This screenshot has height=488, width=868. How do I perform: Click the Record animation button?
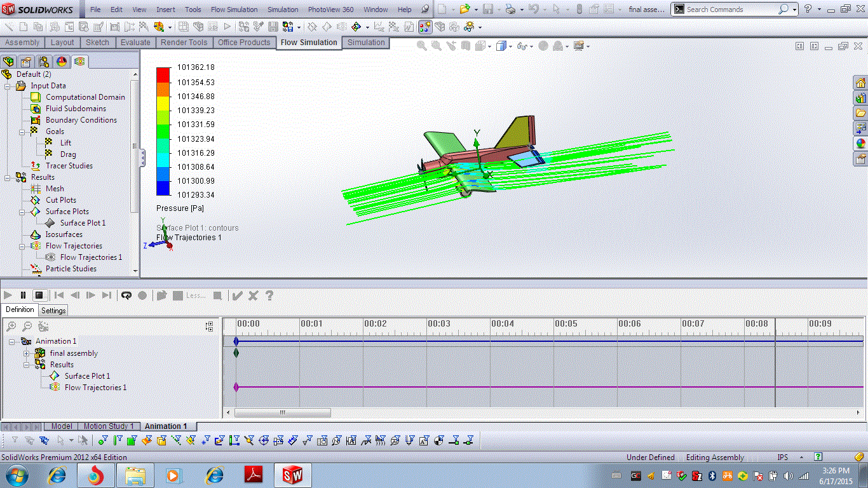click(x=142, y=295)
